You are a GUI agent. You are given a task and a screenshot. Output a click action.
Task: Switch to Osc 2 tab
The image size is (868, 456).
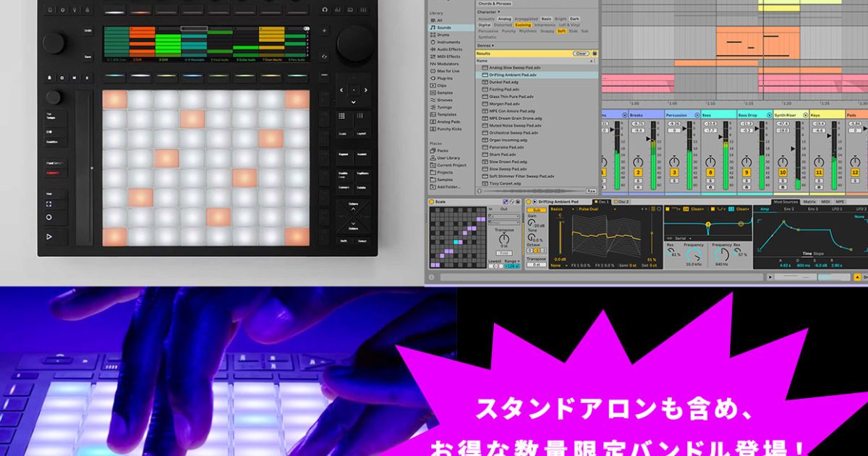click(621, 202)
